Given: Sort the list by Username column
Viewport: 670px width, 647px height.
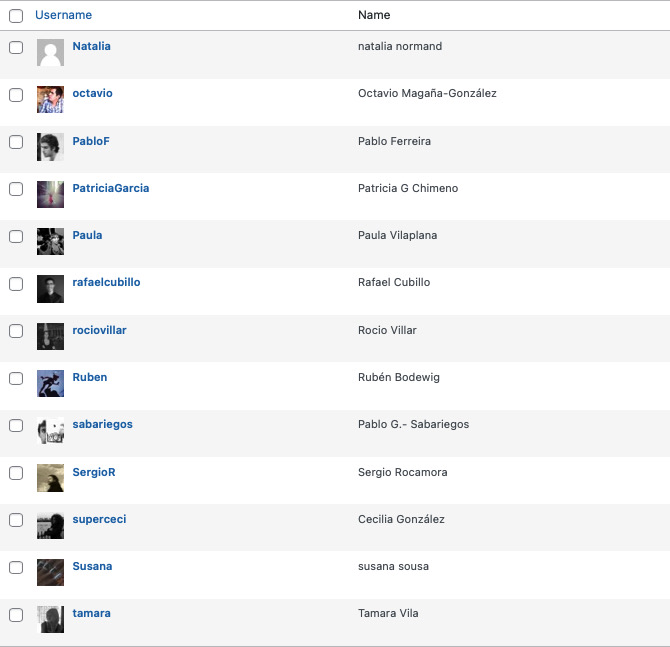Looking at the screenshot, I should [x=63, y=15].
